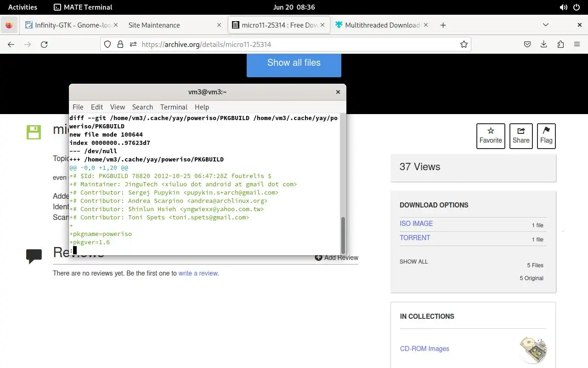The width and height of the screenshot is (588, 368).
Task: Open the Firefox downloads icon
Action: (x=544, y=45)
